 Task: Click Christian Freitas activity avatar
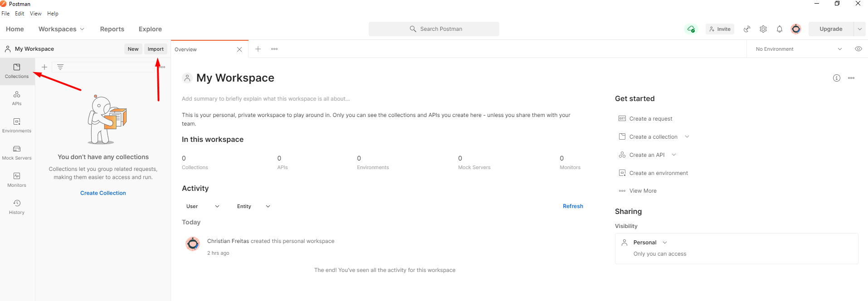coord(193,244)
